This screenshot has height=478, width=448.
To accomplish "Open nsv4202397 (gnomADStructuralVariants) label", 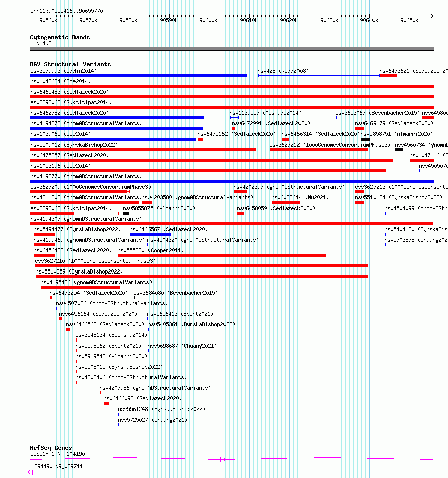I will (x=289, y=187).
